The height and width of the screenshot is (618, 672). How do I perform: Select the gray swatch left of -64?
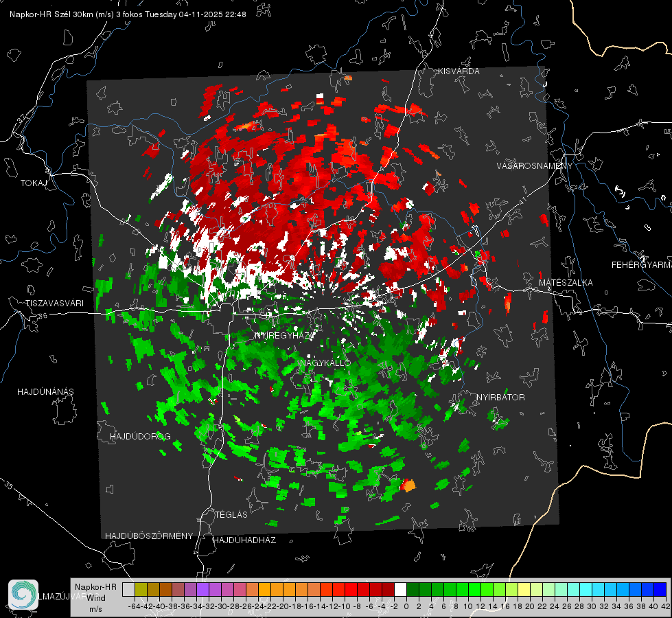click(x=128, y=589)
